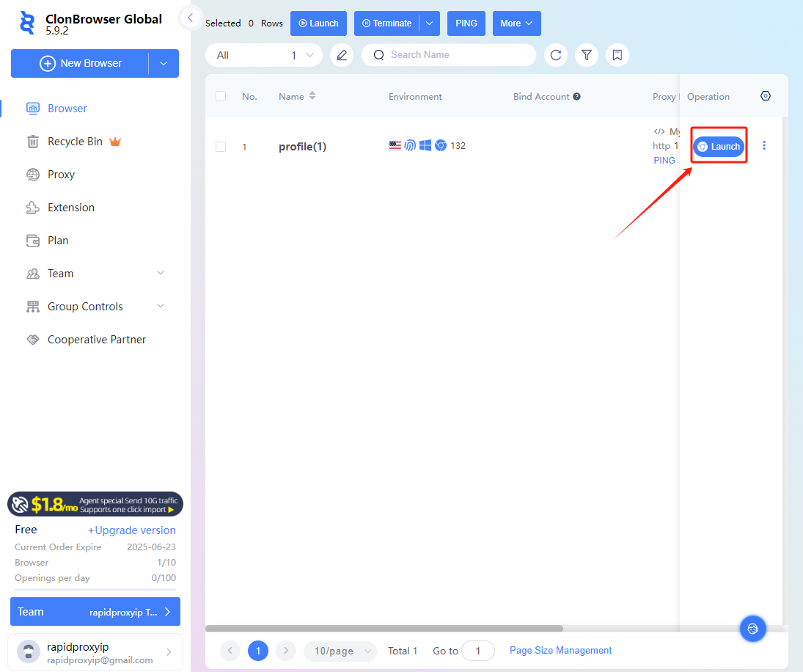
Task: Open the Browser section in the sidebar
Action: (x=67, y=108)
